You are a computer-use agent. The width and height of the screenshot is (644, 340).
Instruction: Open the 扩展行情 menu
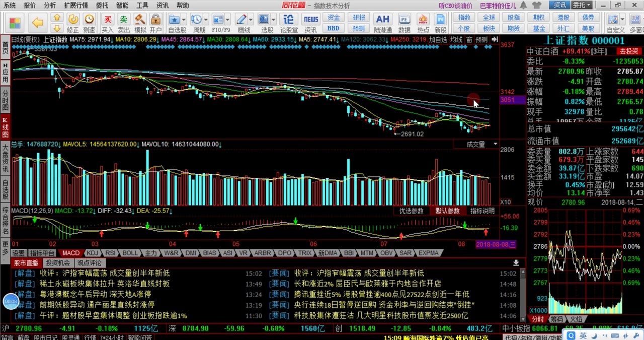(x=75, y=5)
